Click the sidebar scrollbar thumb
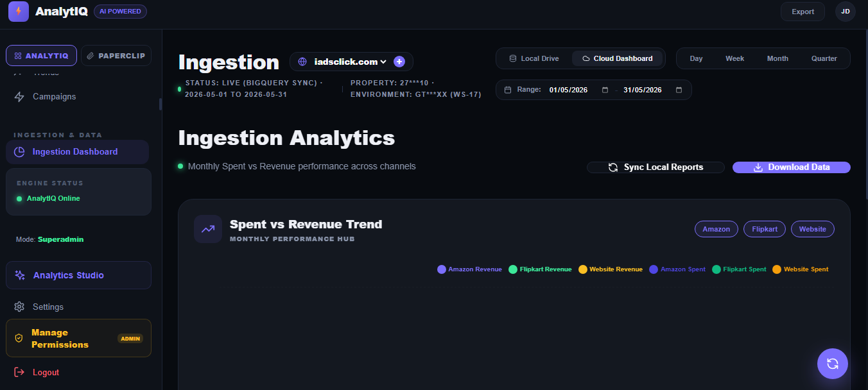The image size is (868, 390). (161, 104)
